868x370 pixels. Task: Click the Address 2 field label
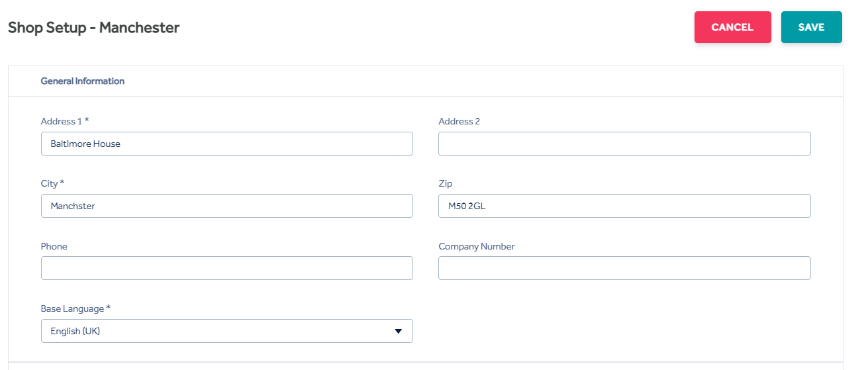459,121
